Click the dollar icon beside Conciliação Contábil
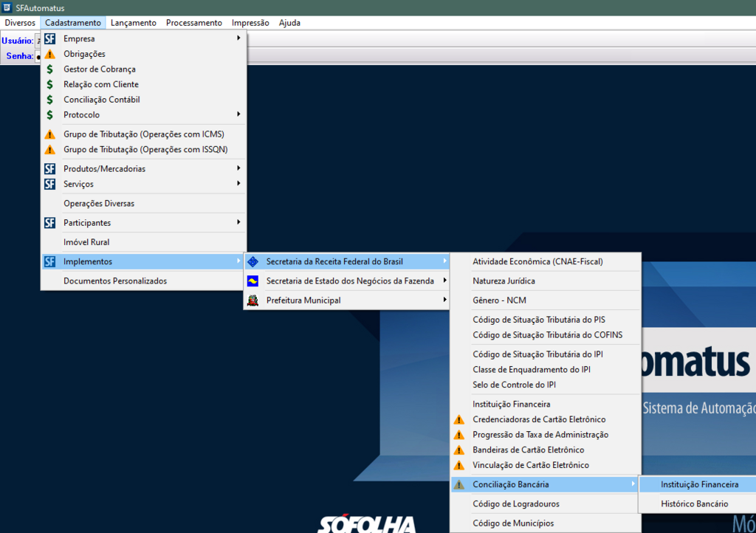Screen dimensions: 756x533 49,100
